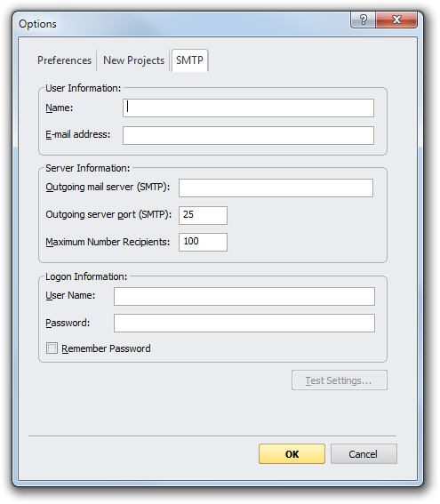Click into the E-mail address field
The width and height of the screenshot is (440, 504).
coord(248,135)
